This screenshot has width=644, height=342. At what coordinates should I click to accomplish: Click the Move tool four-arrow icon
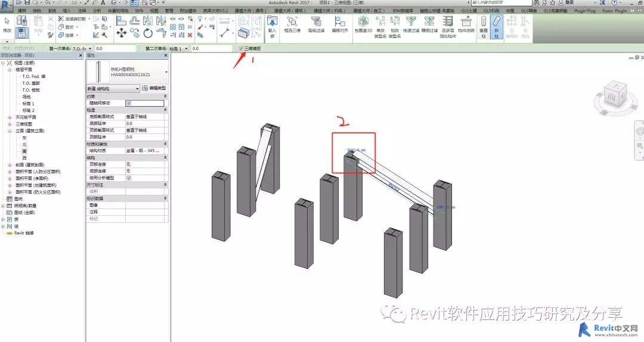[x=121, y=33]
